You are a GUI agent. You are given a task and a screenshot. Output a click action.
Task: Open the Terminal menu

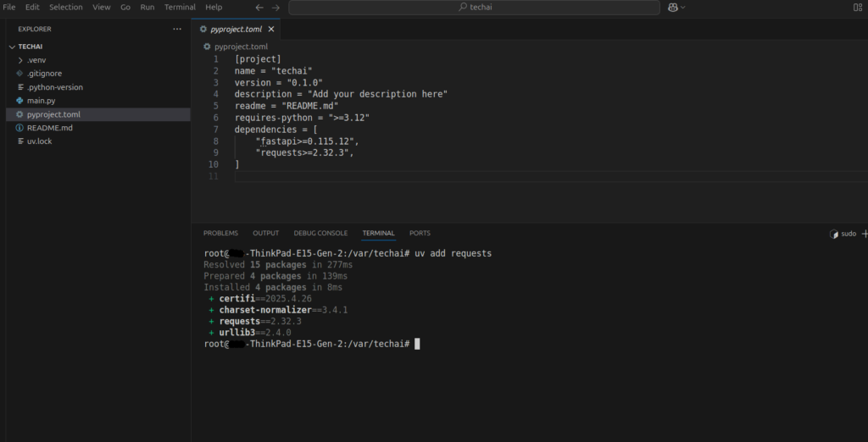point(180,7)
